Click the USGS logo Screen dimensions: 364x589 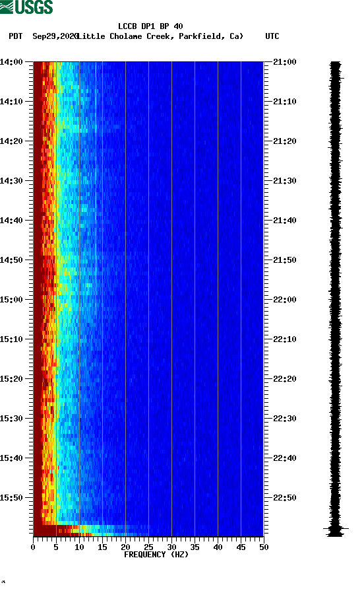pos(26,7)
